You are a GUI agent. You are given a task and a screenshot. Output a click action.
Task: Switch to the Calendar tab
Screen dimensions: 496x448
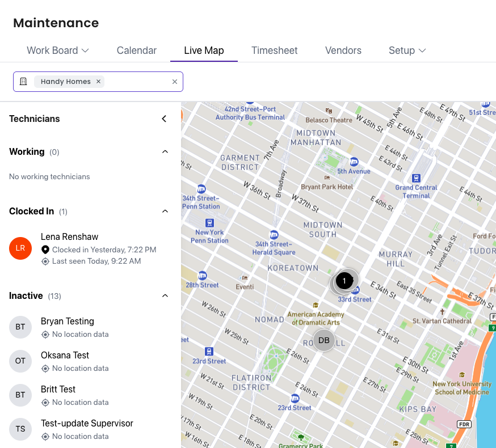137,50
